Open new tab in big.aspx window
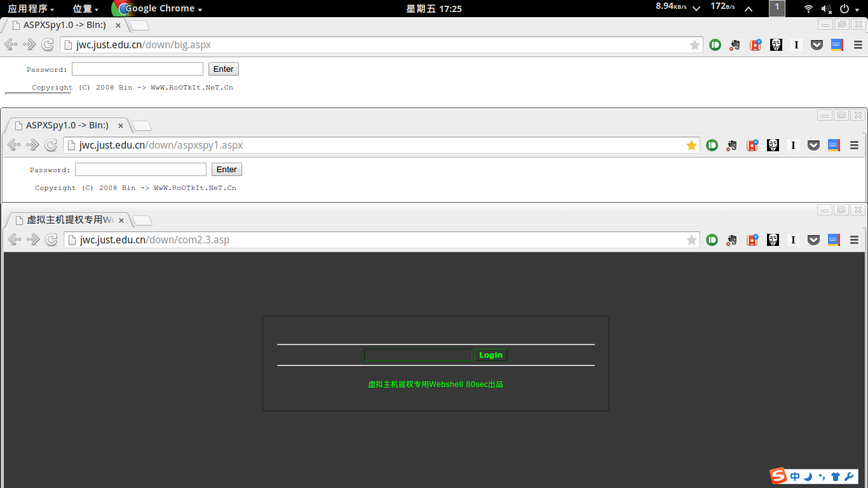The width and height of the screenshot is (868, 488). (x=140, y=26)
